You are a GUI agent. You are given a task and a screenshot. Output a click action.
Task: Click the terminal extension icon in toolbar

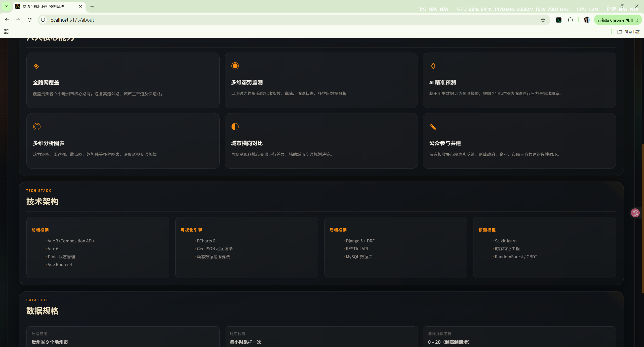tap(559, 20)
